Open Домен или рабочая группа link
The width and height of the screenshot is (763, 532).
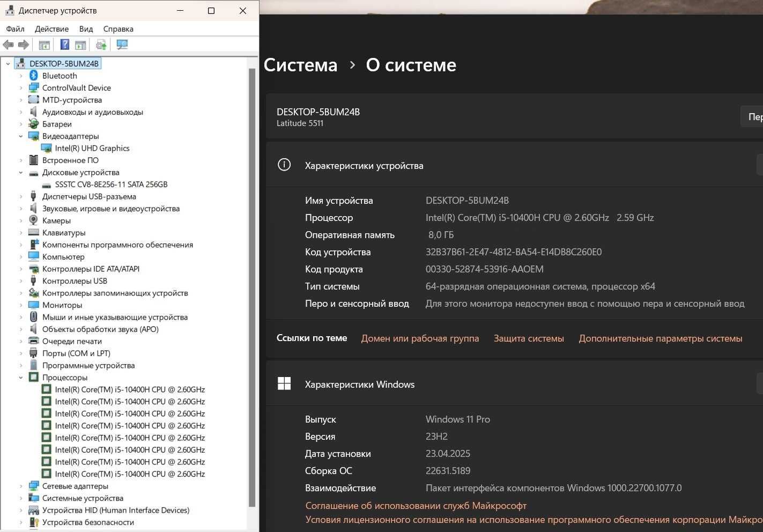coord(420,338)
